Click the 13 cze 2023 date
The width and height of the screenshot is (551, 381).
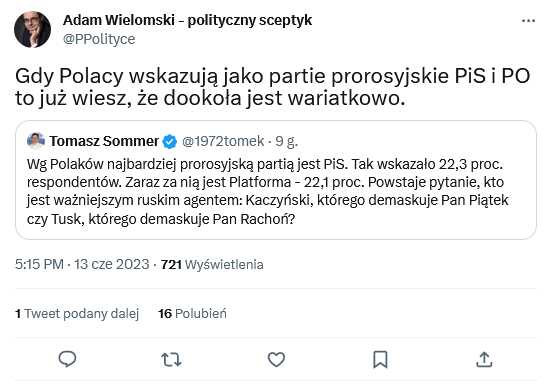click(x=112, y=264)
